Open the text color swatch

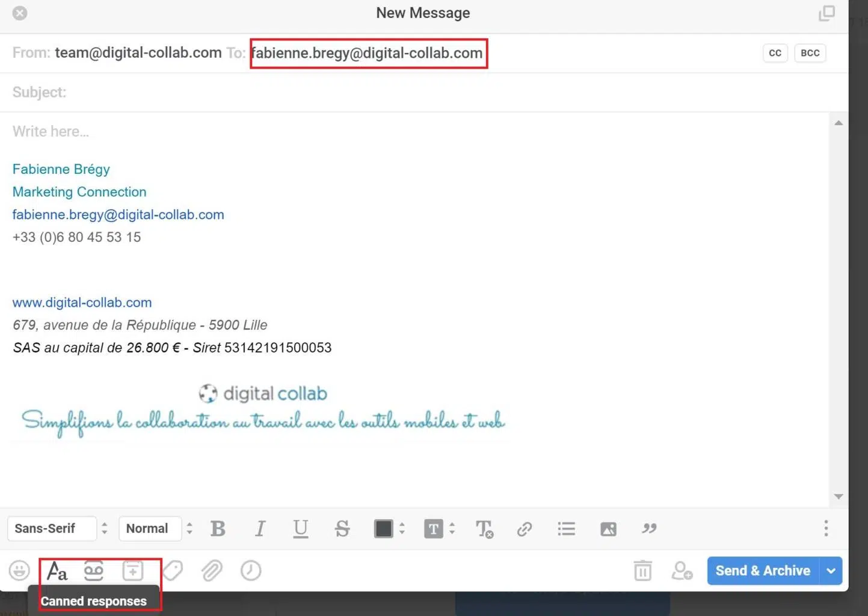[x=389, y=529]
